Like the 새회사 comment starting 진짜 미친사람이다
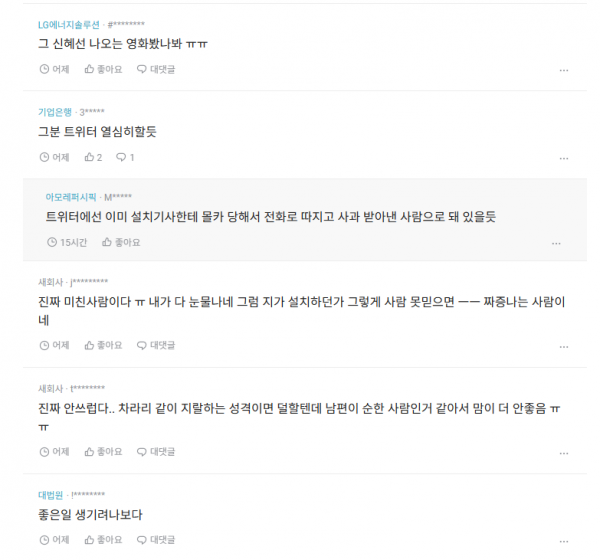The width and height of the screenshot is (600, 560). coord(103,345)
